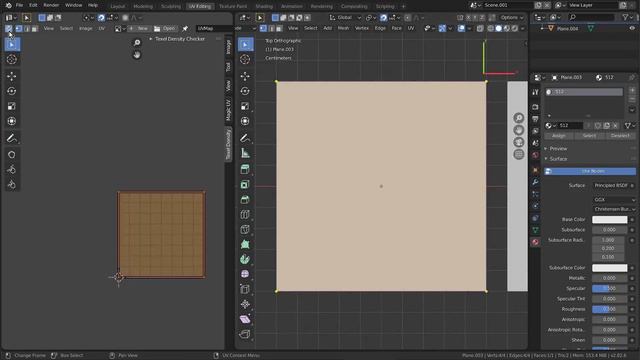Select the Transform tool in the UV editor toolbar
The width and height of the screenshot is (640, 360).
[x=11, y=121]
